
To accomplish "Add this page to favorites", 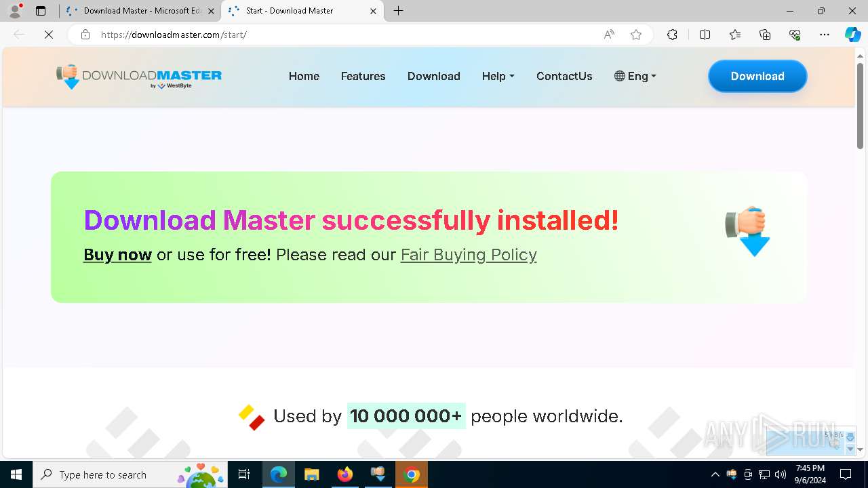I will coord(636,35).
